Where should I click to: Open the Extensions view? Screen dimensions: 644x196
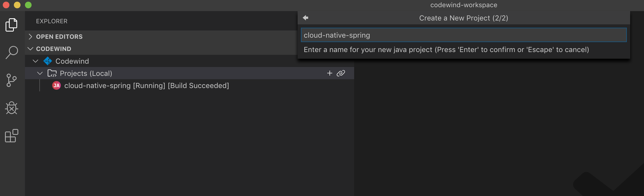tap(12, 136)
